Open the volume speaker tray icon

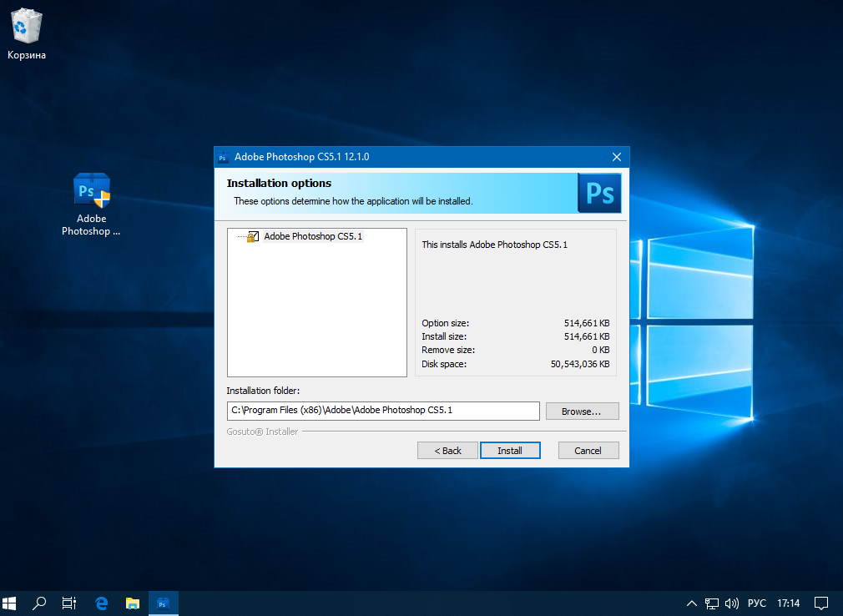click(x=732, y=603)
